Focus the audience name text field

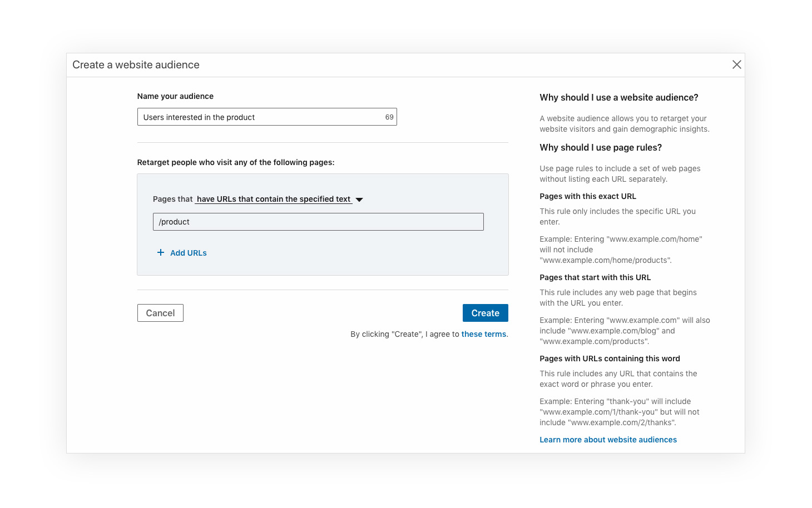coord(267,117)
